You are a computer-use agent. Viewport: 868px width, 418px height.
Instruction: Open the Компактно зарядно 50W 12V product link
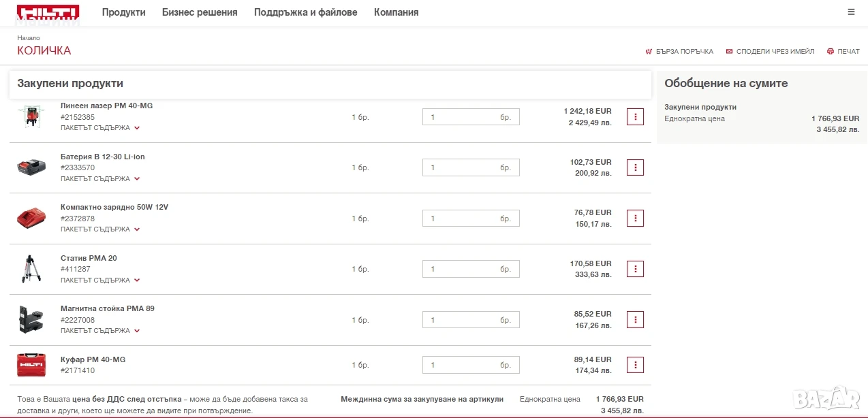pyautogui.click(x=114, y=207)
